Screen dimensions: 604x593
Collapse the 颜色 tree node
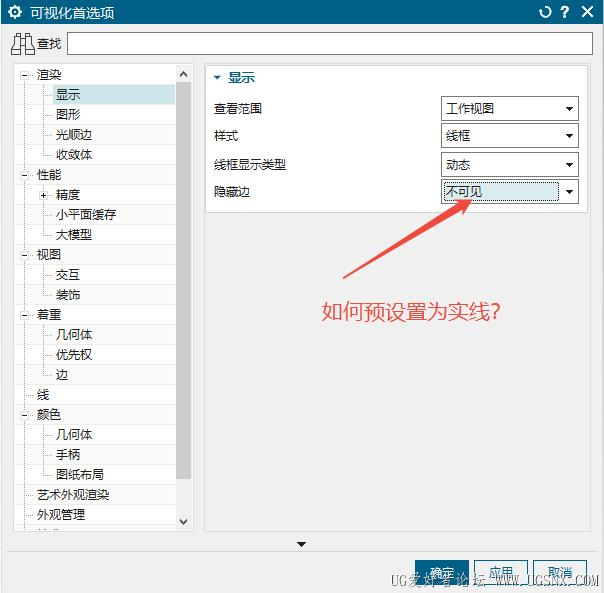tap(24, 415)
